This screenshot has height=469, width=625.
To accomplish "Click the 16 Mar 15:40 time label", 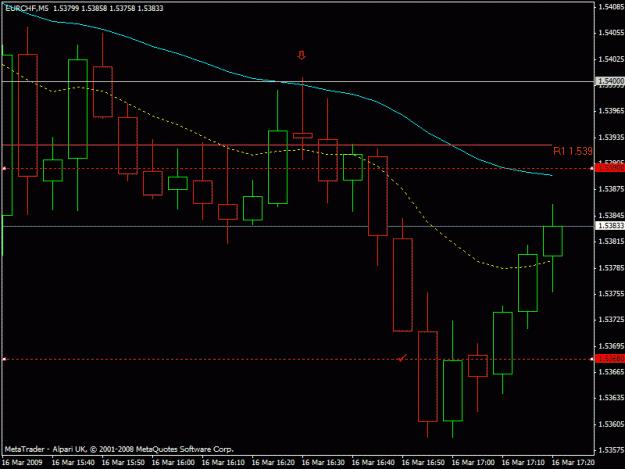I will 73,463.
